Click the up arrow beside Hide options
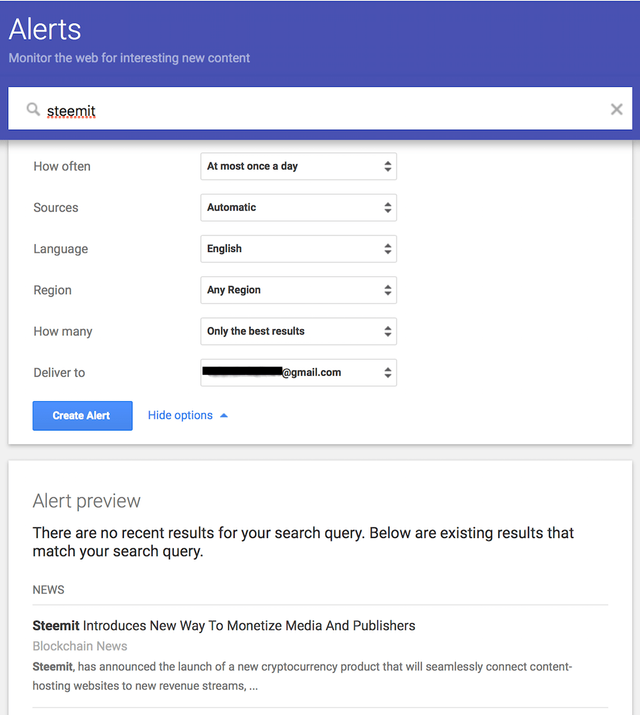This screenshot has height=715, width=640. [224, 415]
